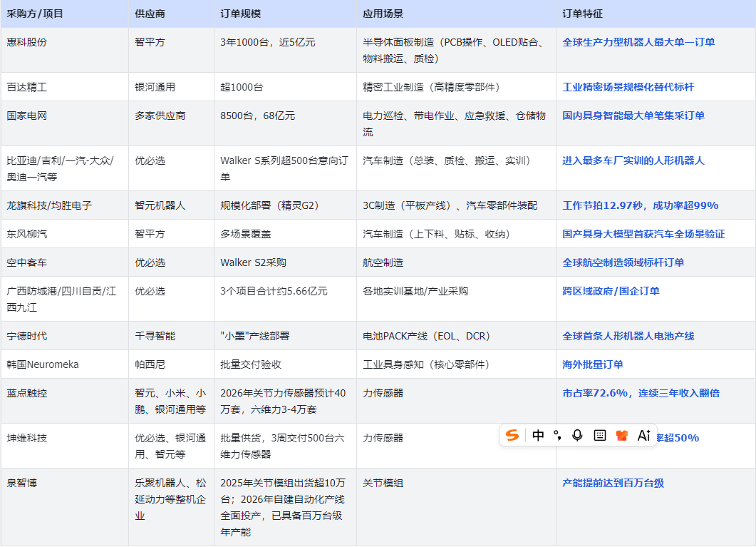Click order cell 'Walker S系列超500台意向订单'
This screenshot has width=756, height=547.
coord(286,168)
